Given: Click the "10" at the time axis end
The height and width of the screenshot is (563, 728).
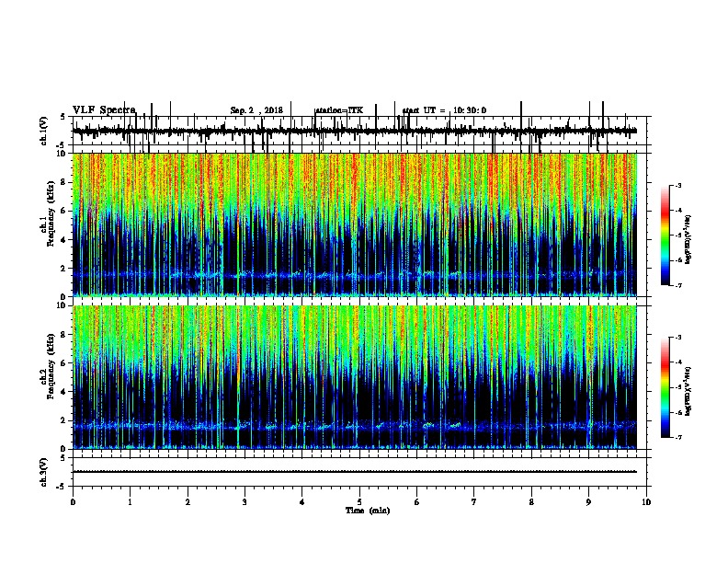Looking at the screenshot, I should click(x=646, y=502).
